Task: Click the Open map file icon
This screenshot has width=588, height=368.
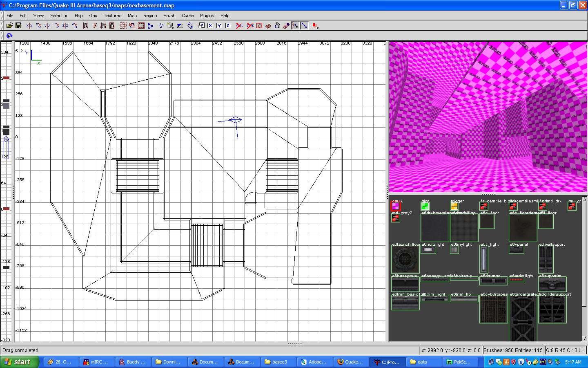Action: click(9, 25)
